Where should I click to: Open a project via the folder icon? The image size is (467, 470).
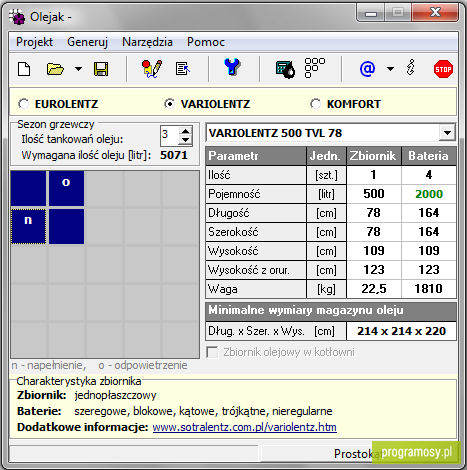(55, 69)
